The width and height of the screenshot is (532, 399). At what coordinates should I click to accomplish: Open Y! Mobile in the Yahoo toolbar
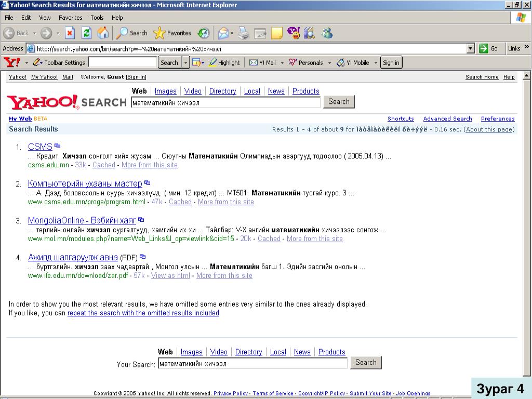click(x=353, y=62)
